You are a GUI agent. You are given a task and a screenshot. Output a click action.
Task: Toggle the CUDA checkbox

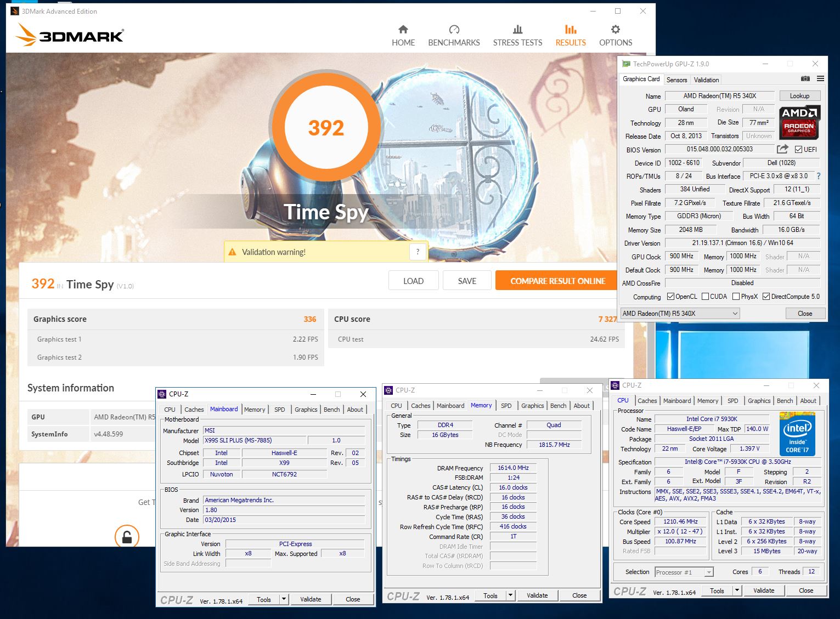click(705, 297)
